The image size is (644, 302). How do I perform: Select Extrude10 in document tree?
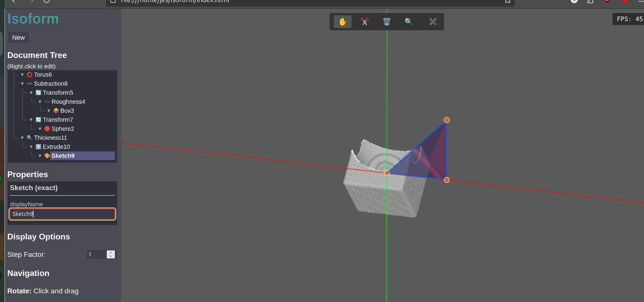(56, 147)
